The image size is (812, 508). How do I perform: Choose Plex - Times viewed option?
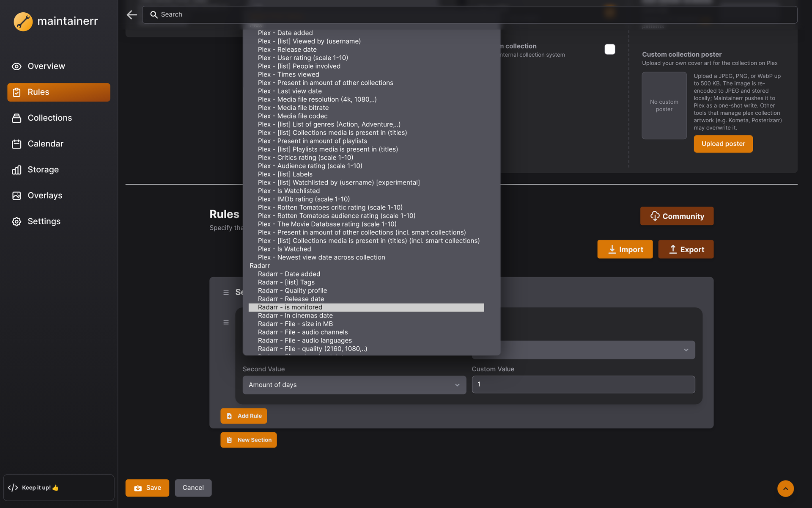288,75
